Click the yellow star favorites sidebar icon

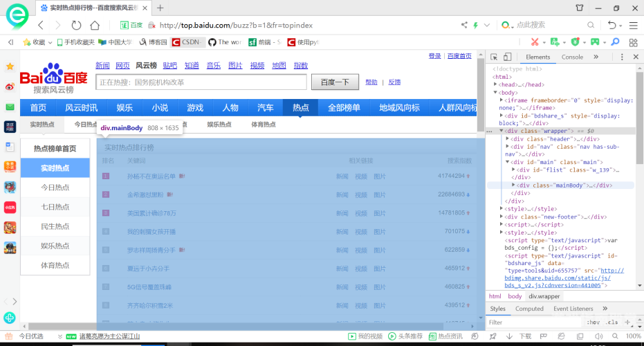(x=10, y=66)
